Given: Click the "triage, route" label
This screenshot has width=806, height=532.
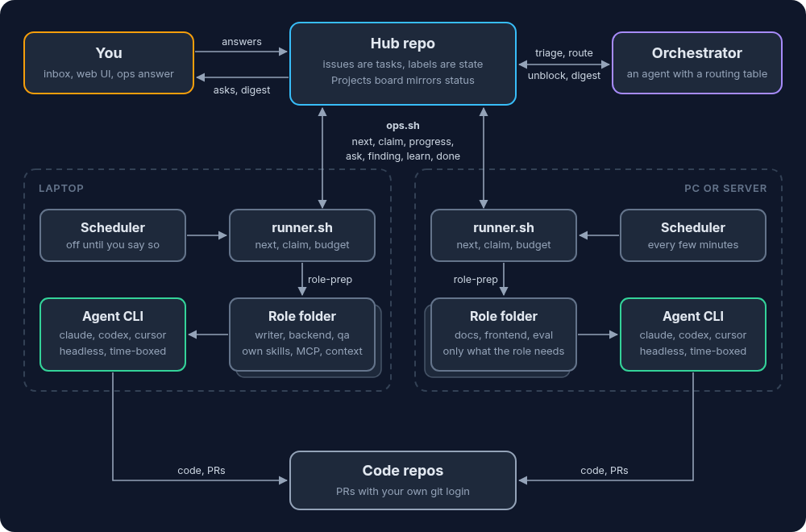Looking at the screenshot, I should [x=564, y=53].
